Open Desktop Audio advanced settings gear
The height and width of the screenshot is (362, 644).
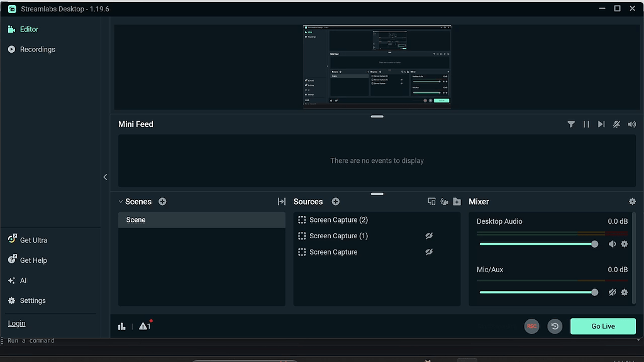click(624, 244)
